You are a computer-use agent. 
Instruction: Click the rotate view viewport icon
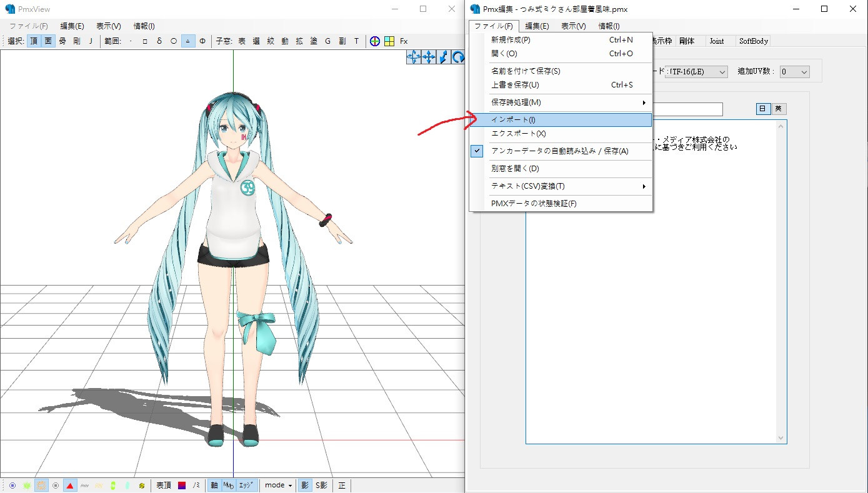(x=458, y=57)
